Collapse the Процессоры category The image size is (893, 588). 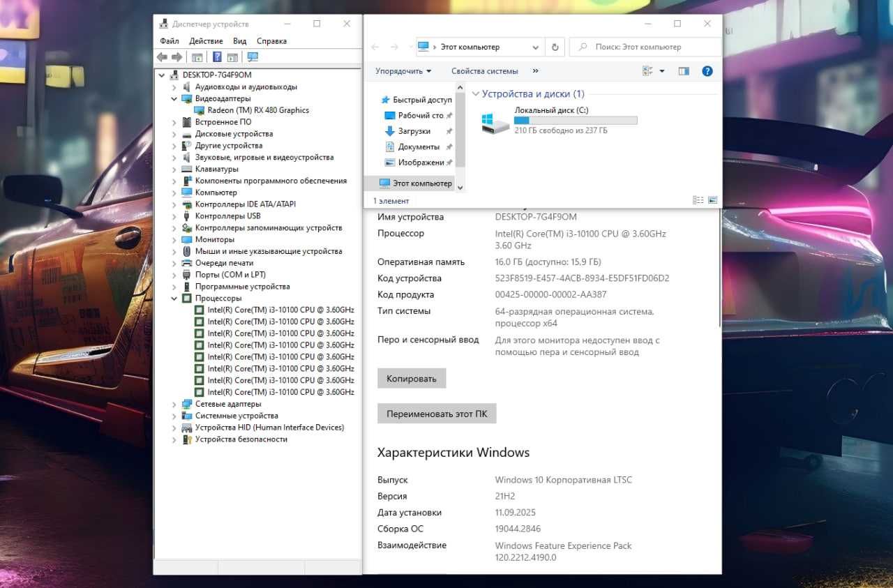tap(174, 299)
